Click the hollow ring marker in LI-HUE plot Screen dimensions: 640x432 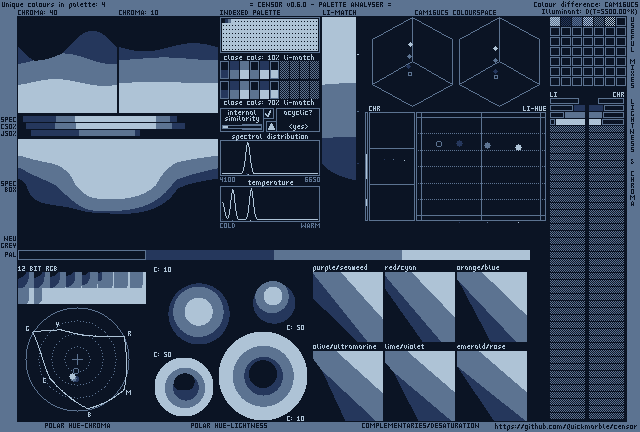click(x=439, y=144)
